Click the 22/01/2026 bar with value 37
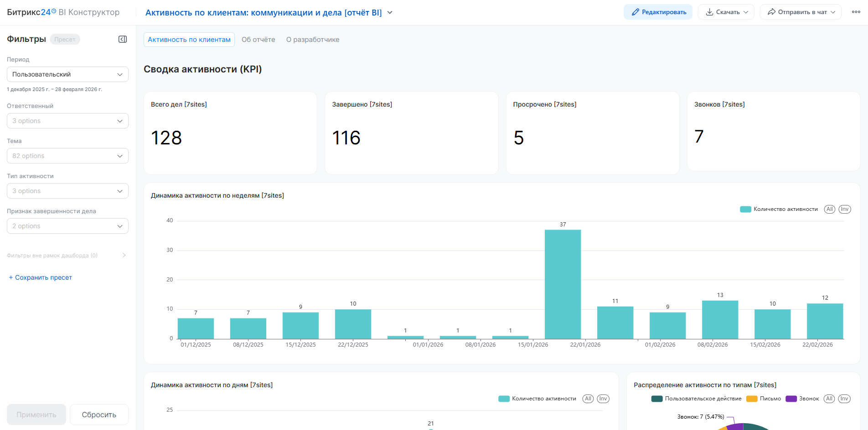Image resolution: width=868 pixels, height=430 pixels. click(563, 284)
